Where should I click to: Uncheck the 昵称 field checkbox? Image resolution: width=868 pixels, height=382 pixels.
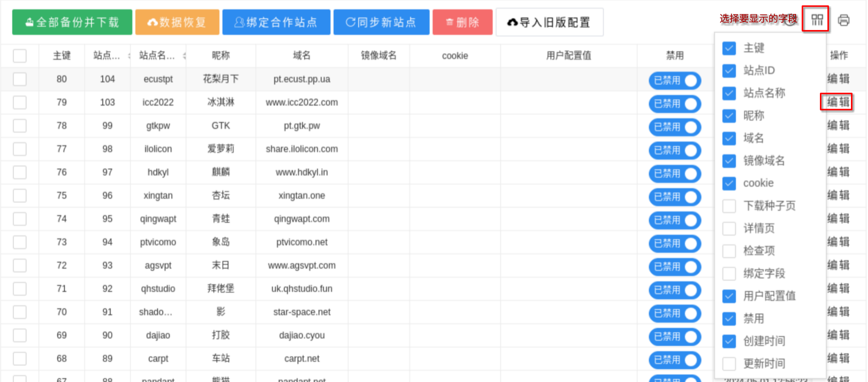coord(729,116)
